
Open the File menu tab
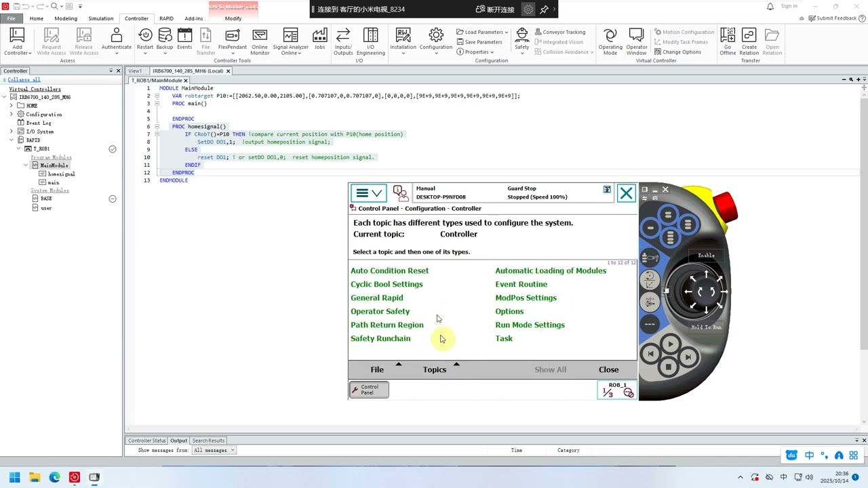(11, 18)
